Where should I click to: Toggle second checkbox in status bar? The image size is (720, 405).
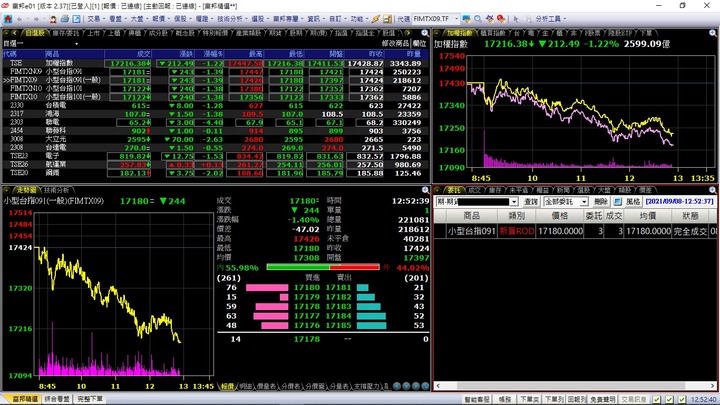pos(669,399)
